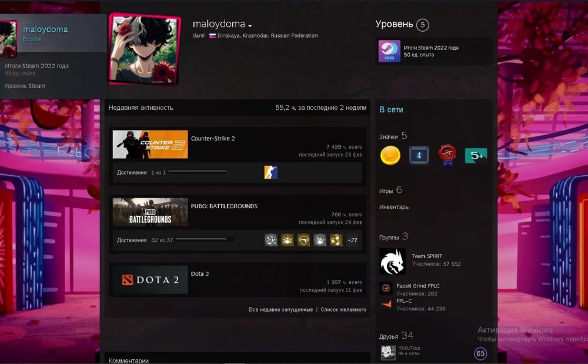The image size is (588, 364).
Task: Click the third PUBG achievement icon
Action: coord(304,240)
